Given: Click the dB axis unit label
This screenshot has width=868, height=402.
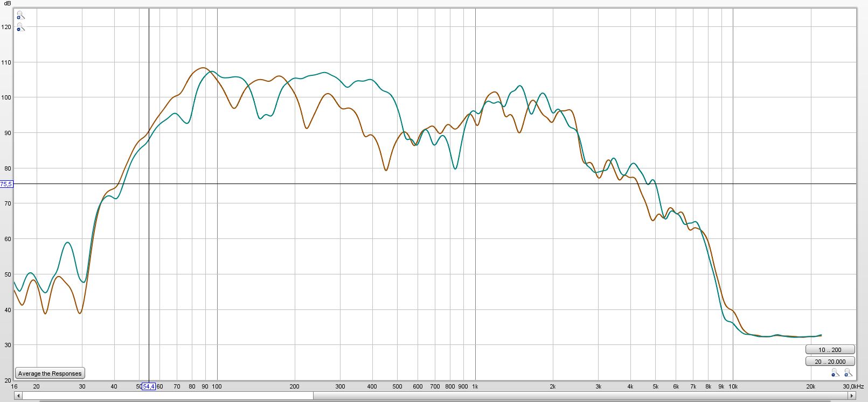Looking at the screenshot, I should pos(8,3).
